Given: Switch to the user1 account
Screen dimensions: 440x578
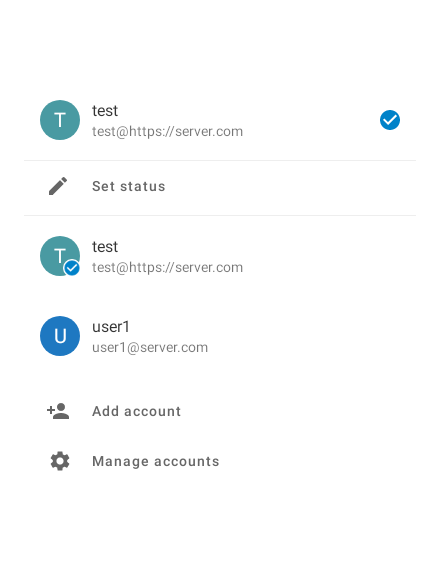Looking at the screenshot, I should [220, 336].
